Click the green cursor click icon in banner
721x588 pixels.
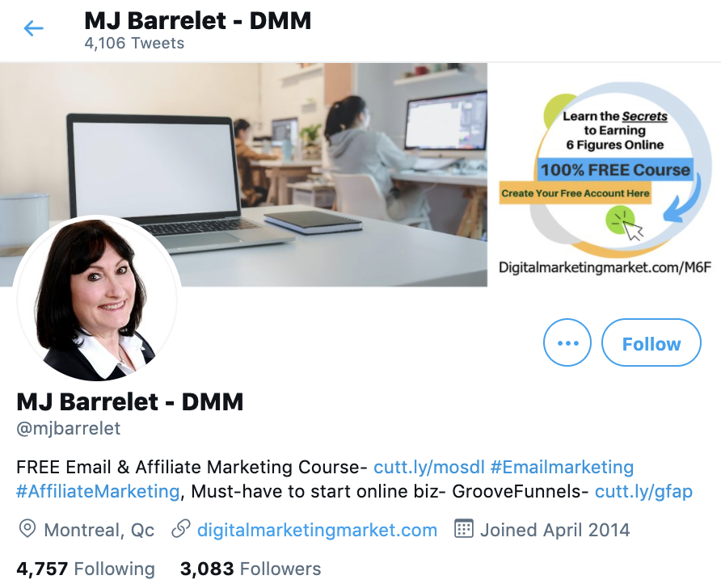625,223
